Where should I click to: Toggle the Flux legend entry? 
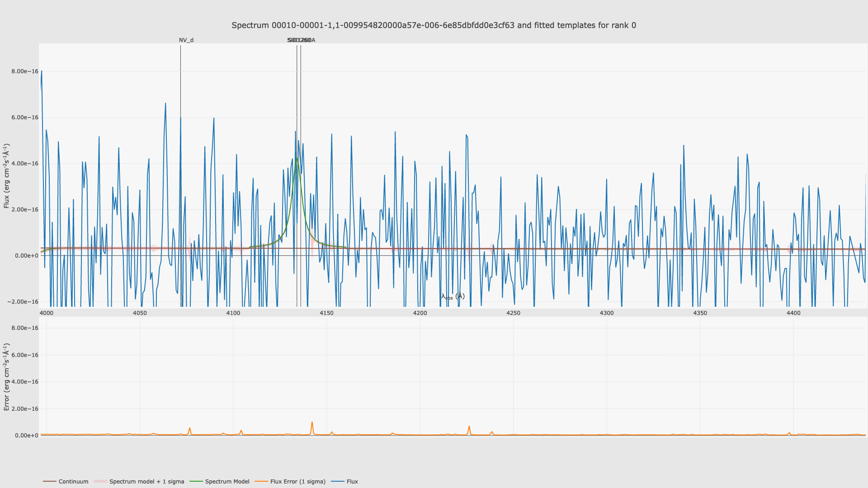[x=352, y=482]
